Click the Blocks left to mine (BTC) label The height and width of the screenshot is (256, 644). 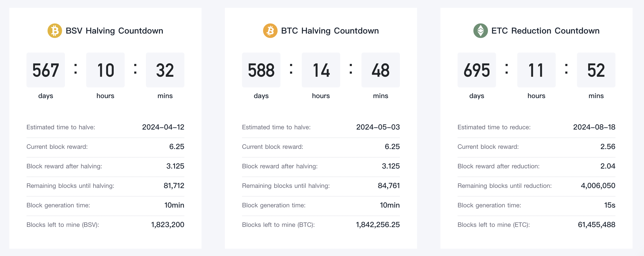pyautogui.click(x=278, y=225)
